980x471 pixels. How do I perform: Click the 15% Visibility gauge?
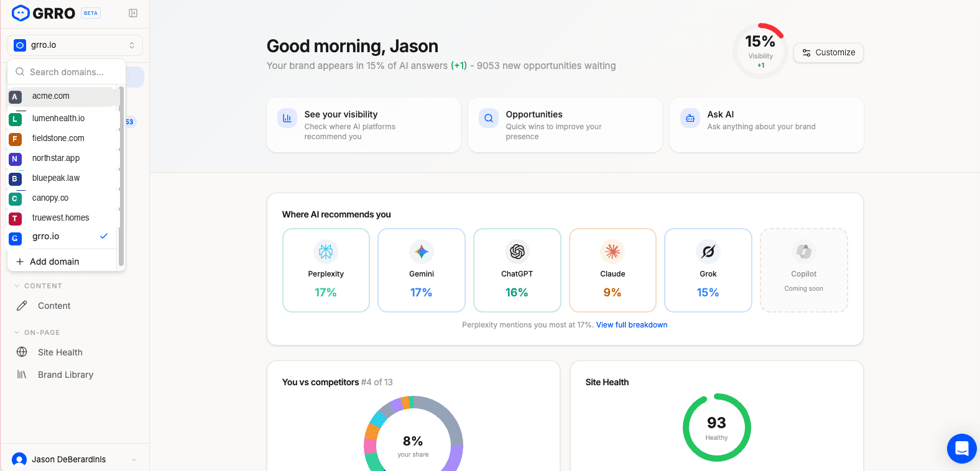point(760,51)
